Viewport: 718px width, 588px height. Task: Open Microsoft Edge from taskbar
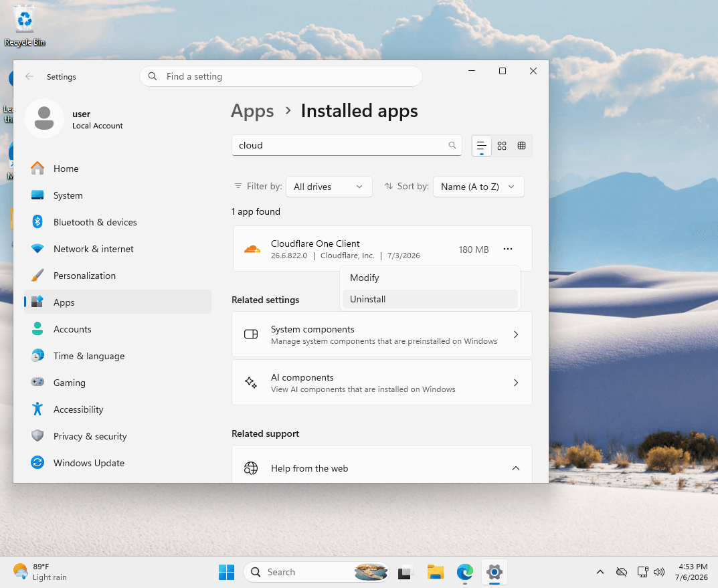point(465,572)
